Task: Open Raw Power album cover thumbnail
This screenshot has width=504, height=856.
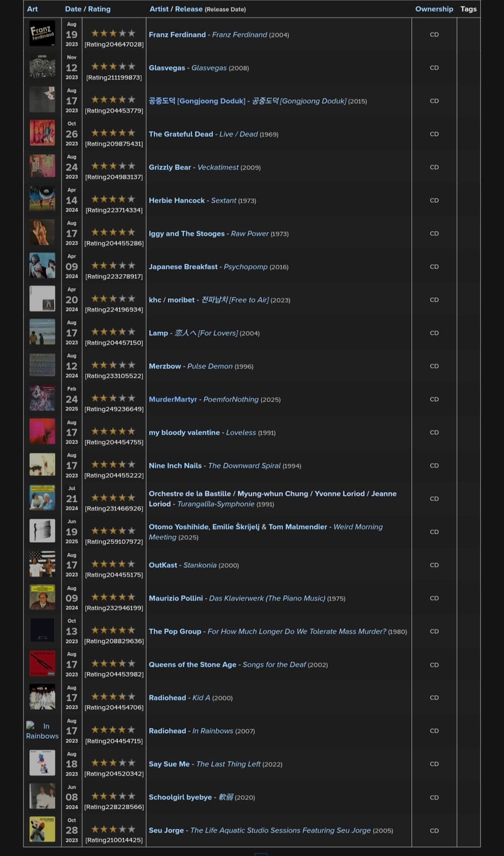Action: tap(42, 232)
